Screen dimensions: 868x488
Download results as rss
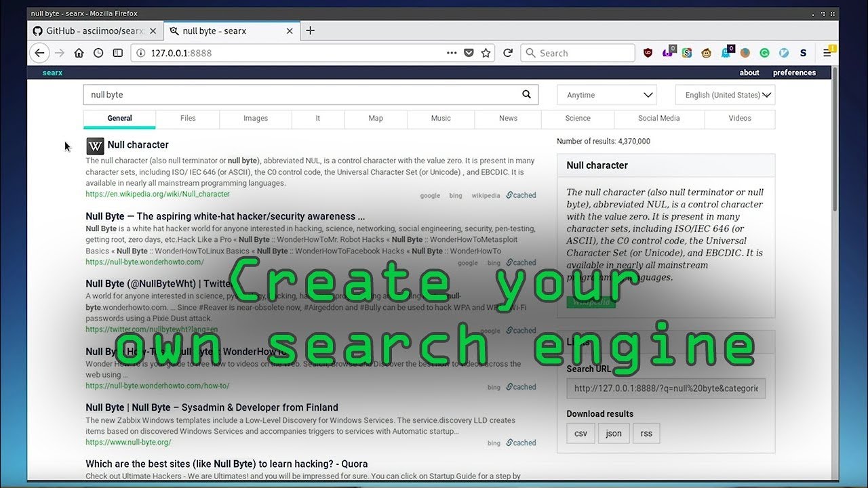(646, 434)
